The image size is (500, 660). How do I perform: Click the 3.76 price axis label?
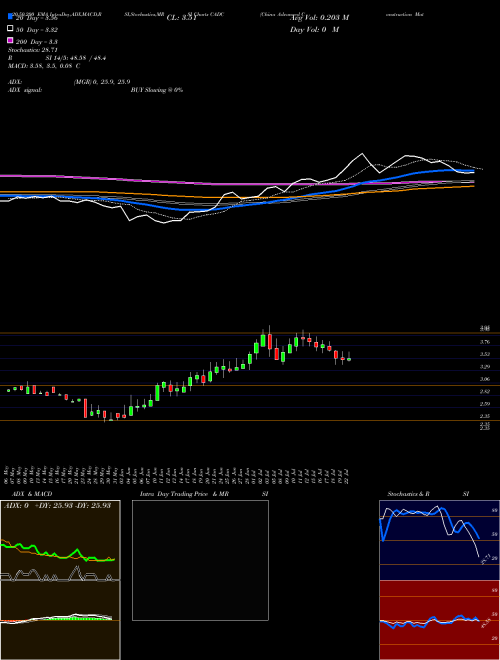[x=485, y=342]
